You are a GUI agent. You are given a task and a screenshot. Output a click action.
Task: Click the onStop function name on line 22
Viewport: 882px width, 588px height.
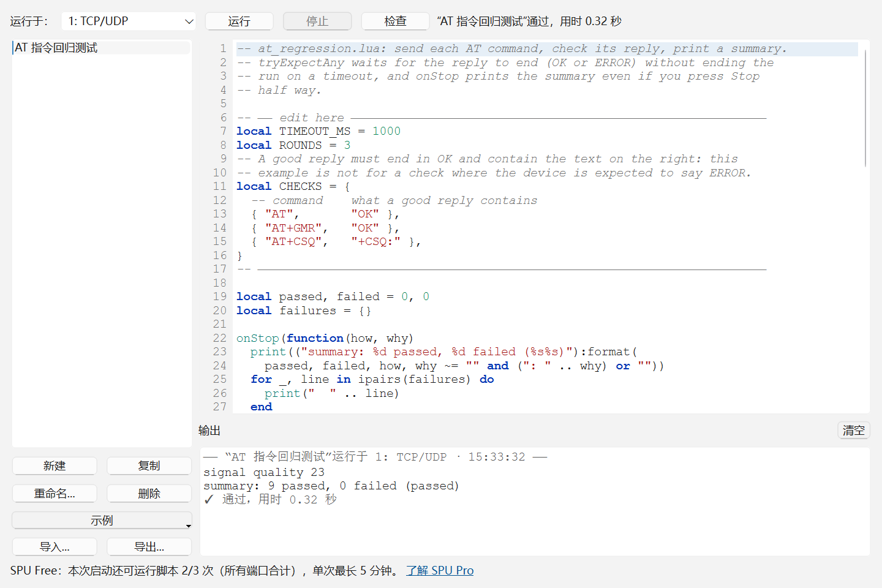tap(258, 338)
